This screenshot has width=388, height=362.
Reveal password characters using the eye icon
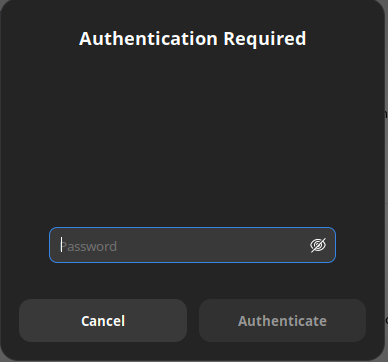point(318,245)
